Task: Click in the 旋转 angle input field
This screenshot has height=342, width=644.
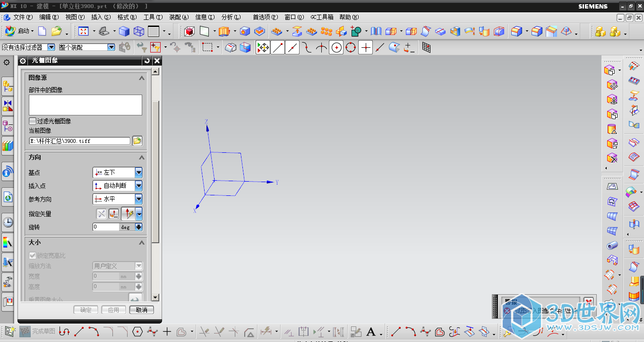Action: (x=106, y=227)
